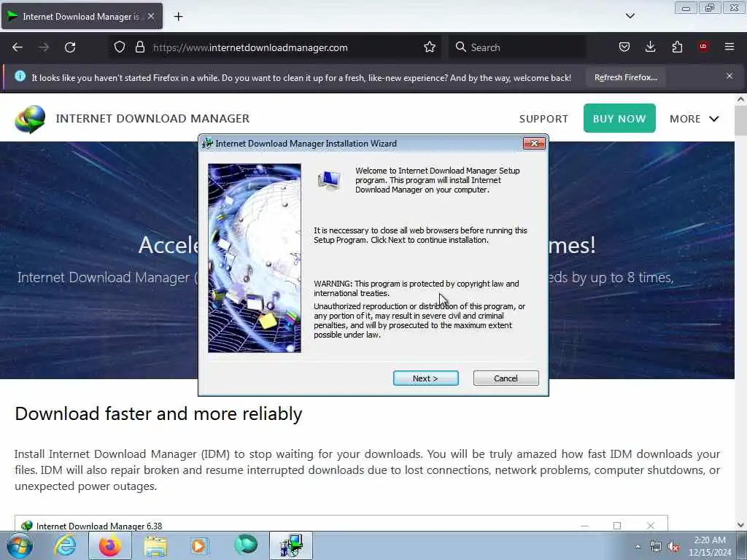The height and width of the screenshot is (560, 747).
Task: Bookmark this page with the star icon
Action: 429,47
